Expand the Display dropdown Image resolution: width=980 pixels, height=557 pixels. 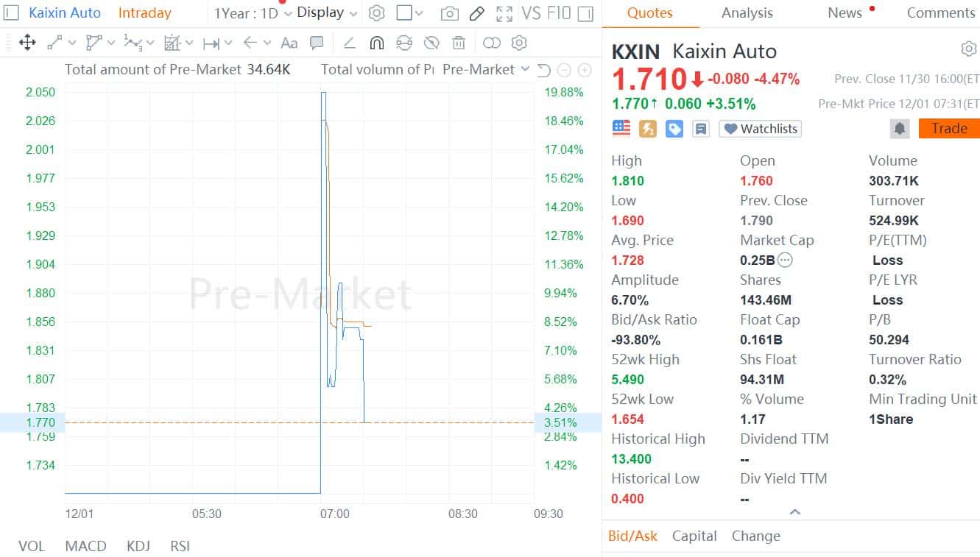[327, 13]
